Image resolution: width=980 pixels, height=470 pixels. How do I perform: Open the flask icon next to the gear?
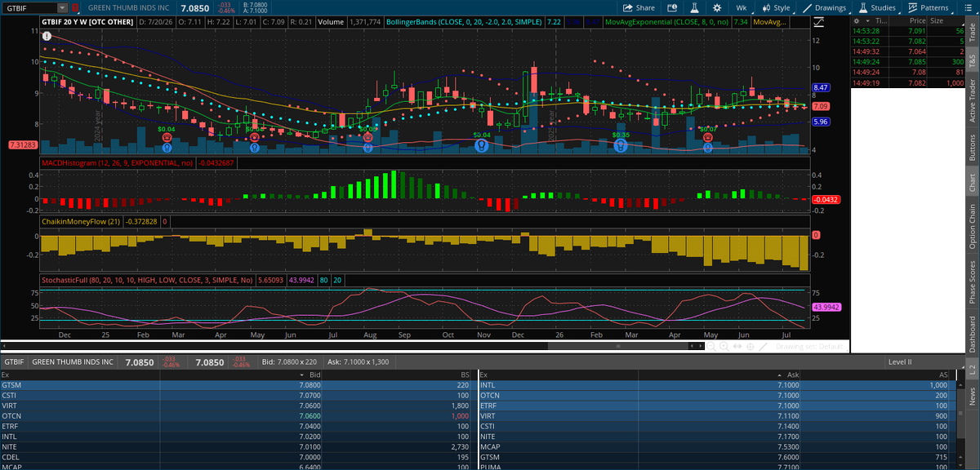coord(694,7)
